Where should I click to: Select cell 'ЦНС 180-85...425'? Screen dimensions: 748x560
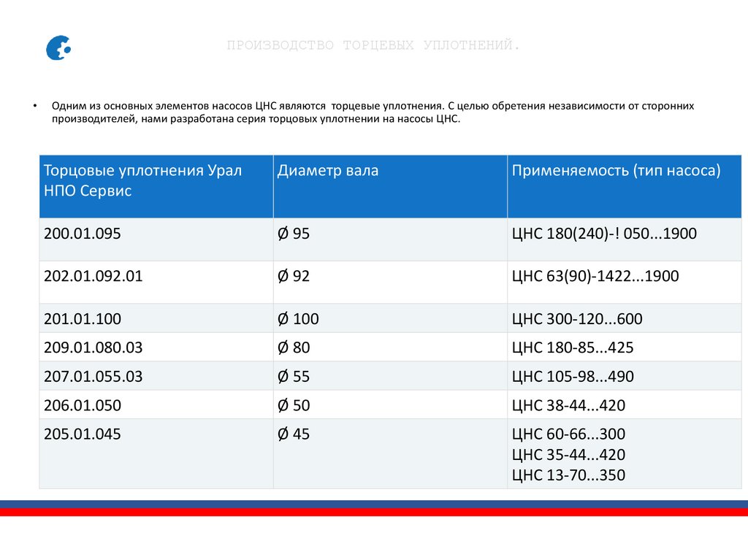point(625,347)
